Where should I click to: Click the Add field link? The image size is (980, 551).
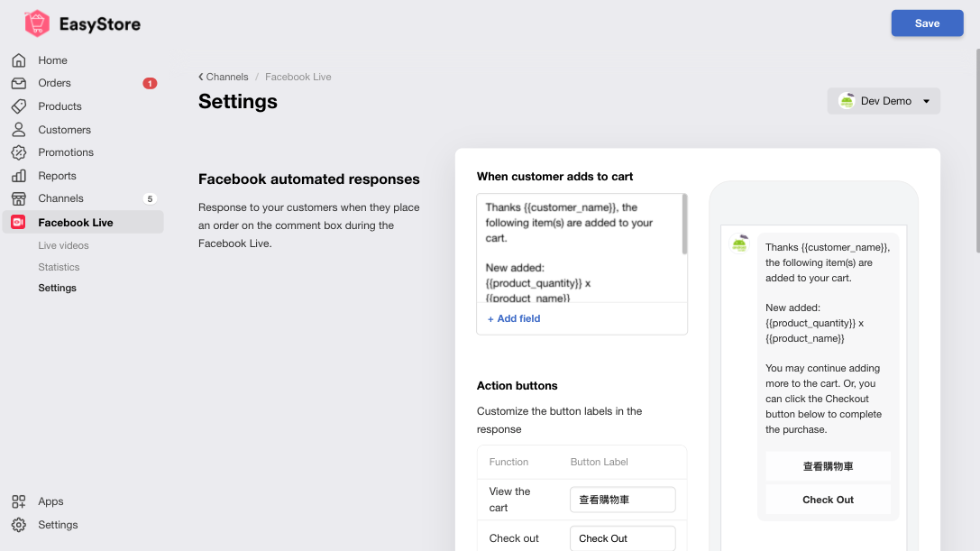tap(514, 318)
